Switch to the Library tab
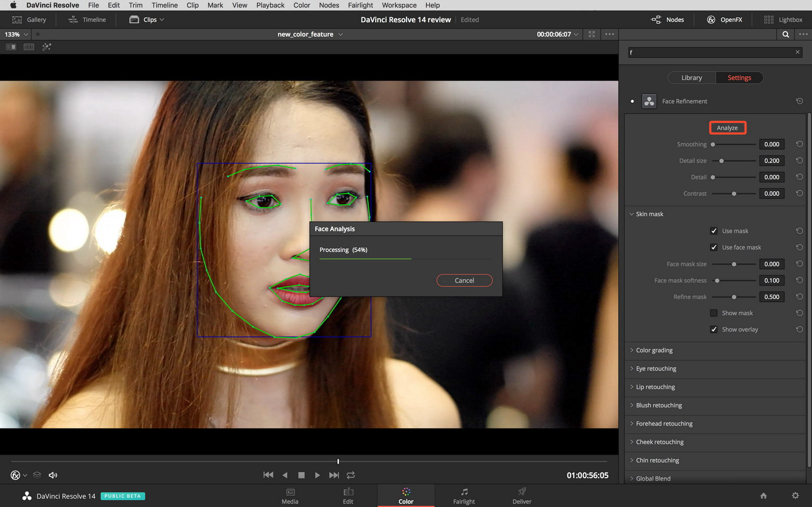 coord(691,78)
